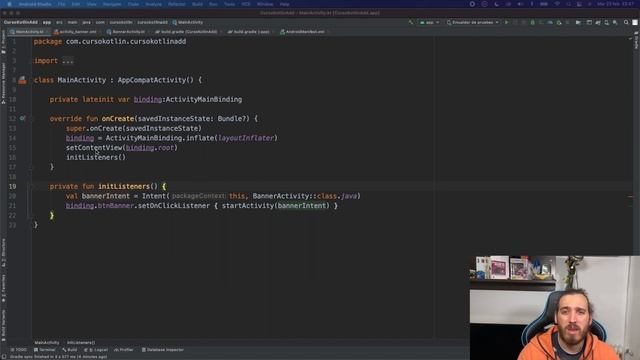
Task: Click the Wi-Fi icon in menu bar
Action: [x=557, y=4]
